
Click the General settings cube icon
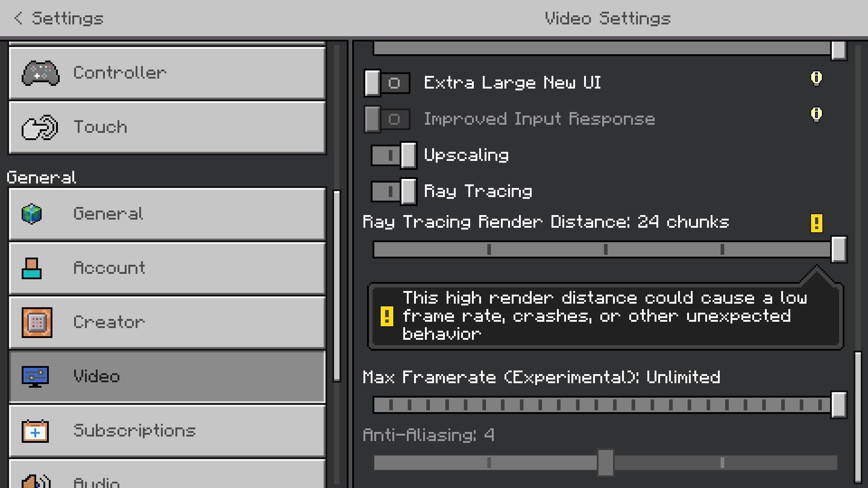[32, 213]
